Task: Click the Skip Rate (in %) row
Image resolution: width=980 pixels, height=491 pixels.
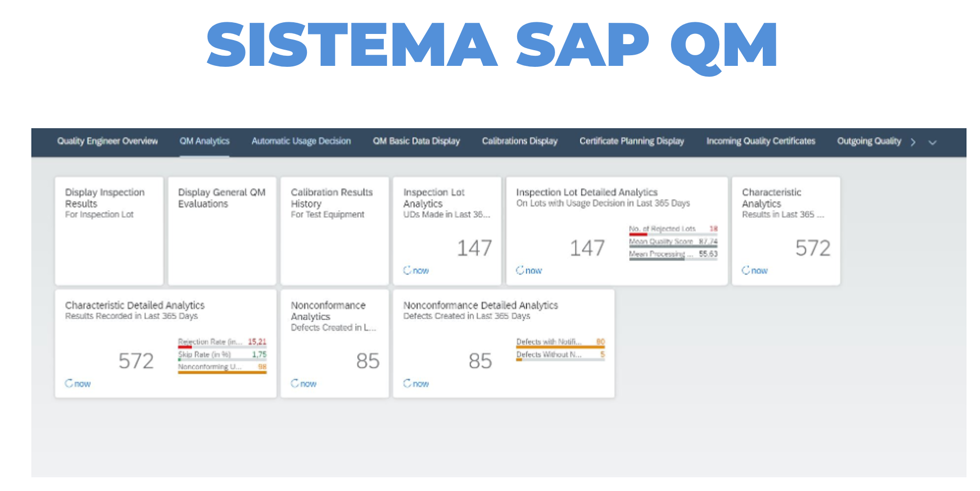Action: pyautogui.click(x=222, y=355)
